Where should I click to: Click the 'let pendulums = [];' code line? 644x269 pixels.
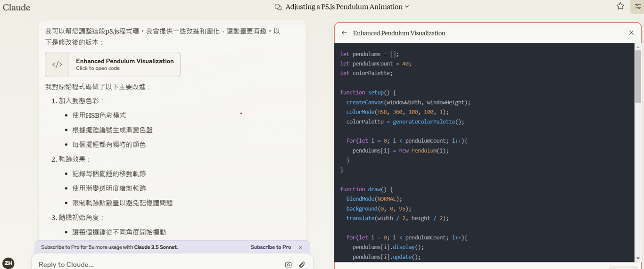[x=370, y=54]
